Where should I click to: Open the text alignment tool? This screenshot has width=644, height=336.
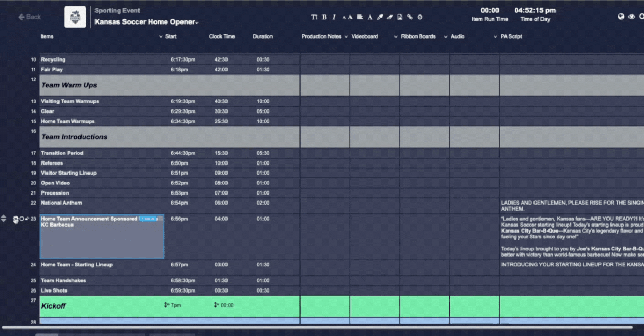point(360,17)
